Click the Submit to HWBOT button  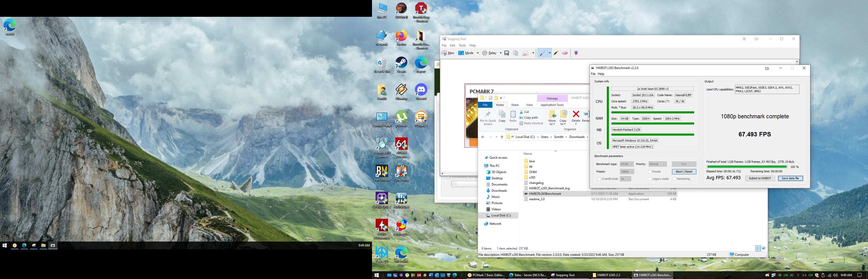coord(760,179)
